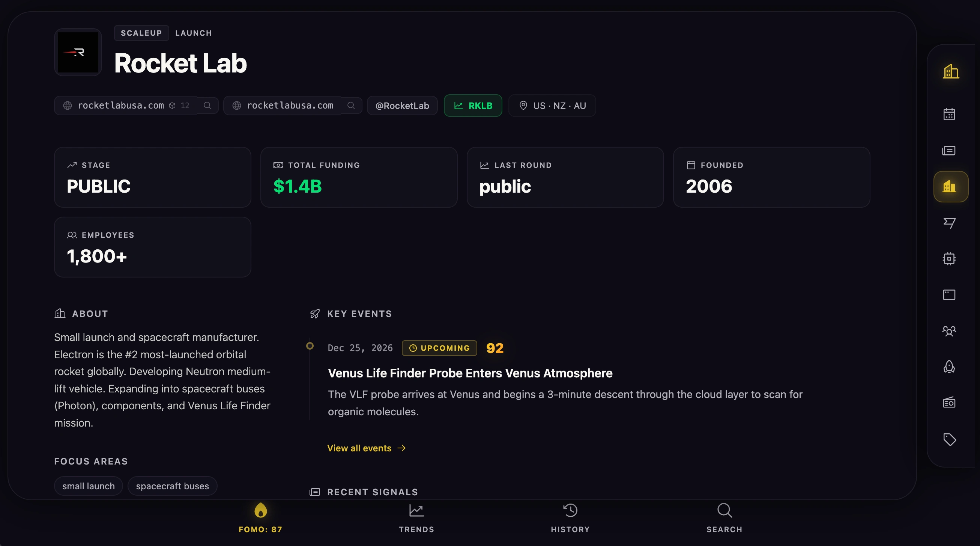Open the @RocketLab handle link

click(402, 106)
